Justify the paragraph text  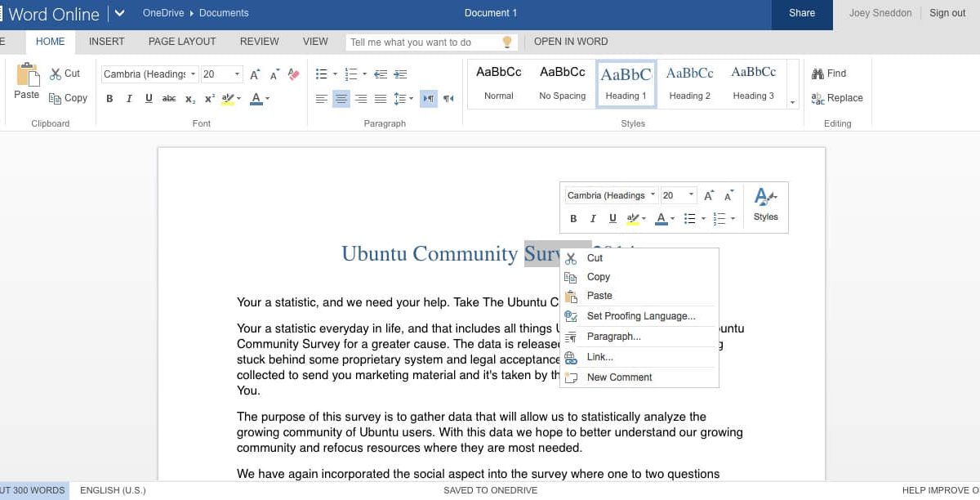pyautogui.click(x=381, y=99)
